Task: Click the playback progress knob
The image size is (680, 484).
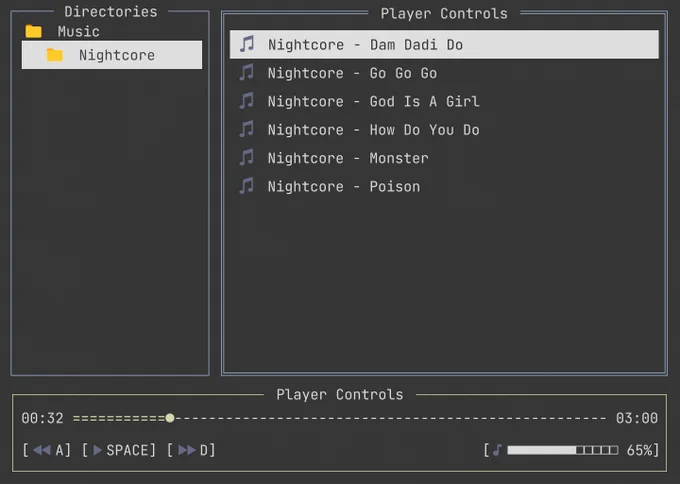Action: 170,418
